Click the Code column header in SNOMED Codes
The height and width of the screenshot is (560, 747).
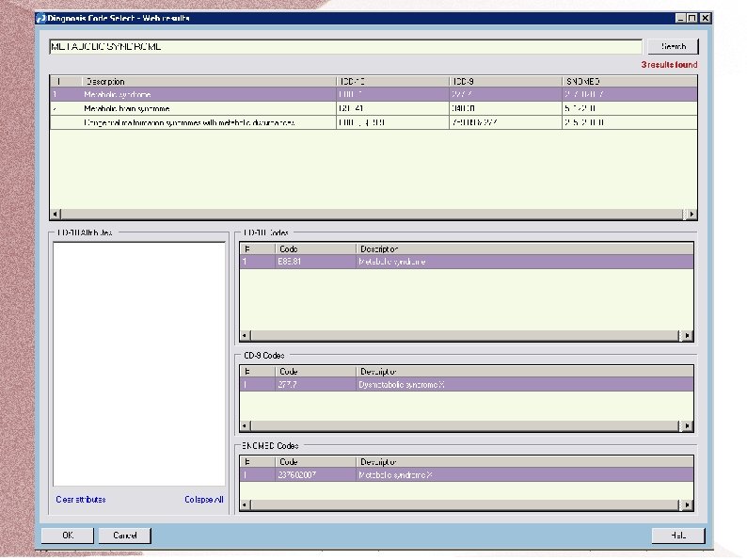click(315, 462)
